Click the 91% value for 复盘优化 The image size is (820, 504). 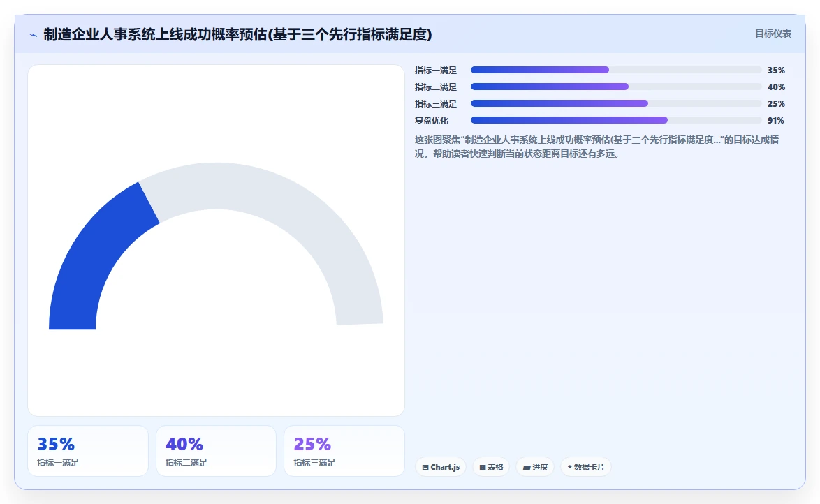pyautogui.click(x=775, y=120)
